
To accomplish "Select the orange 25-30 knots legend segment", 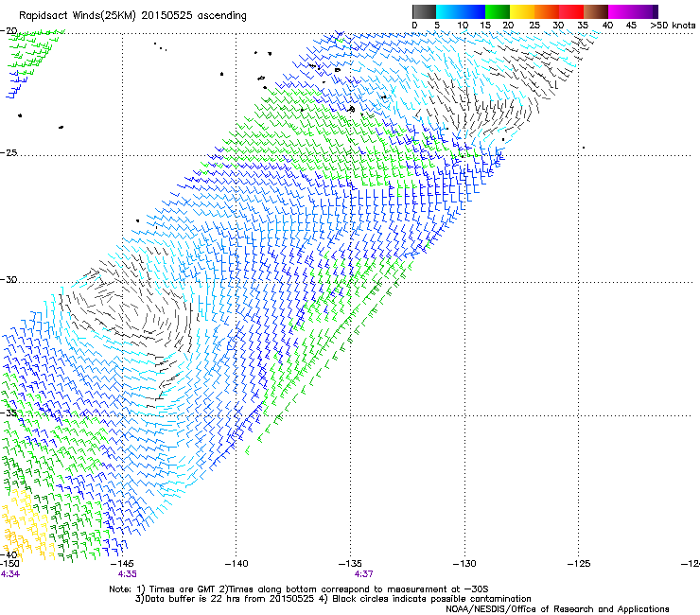I will point(547,11).
